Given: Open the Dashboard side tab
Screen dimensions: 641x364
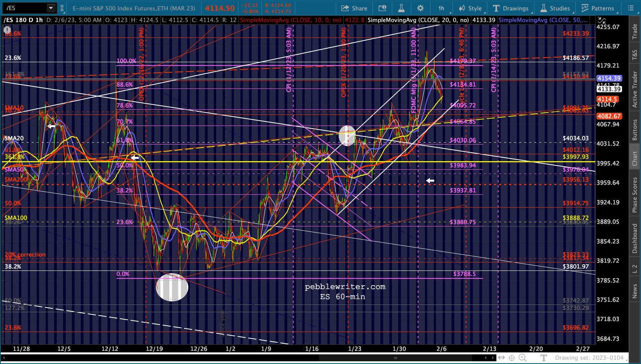Looking at the screenshot, I should point(634,238).
